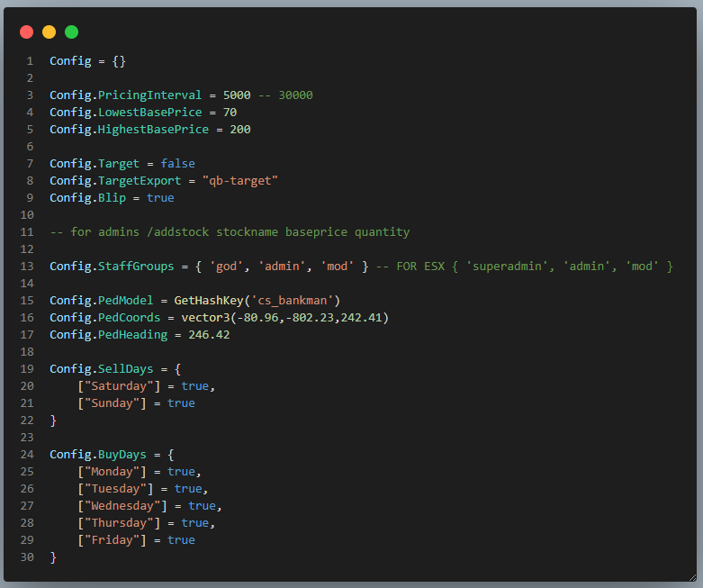The width and height of the screenshot is (703, 588).
Task: Click the "Monday" key
Action: pyautogui.click(x=113, y=472)
